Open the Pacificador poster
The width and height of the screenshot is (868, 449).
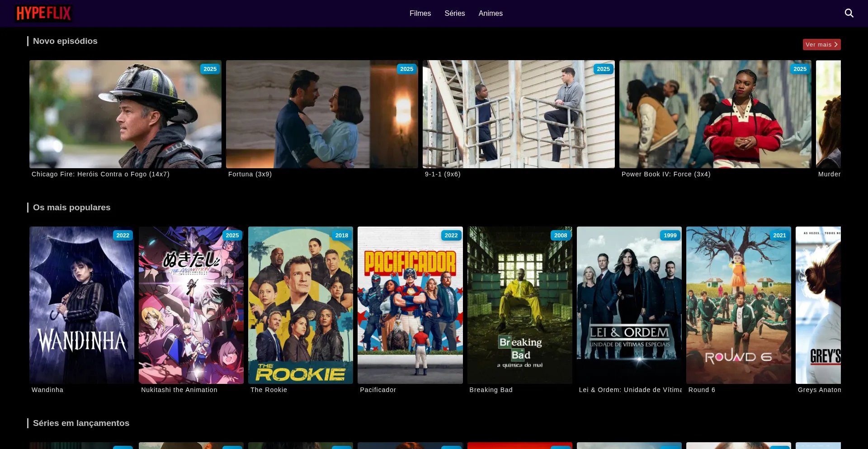click(x=410, y=305)
